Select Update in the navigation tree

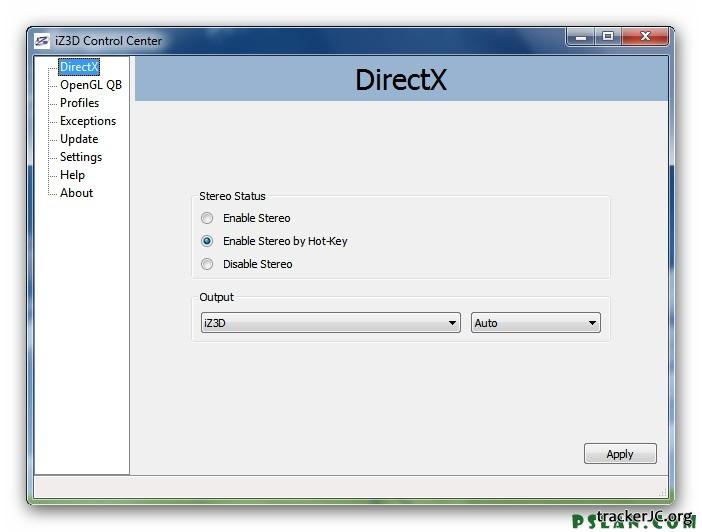click(79, 139)
